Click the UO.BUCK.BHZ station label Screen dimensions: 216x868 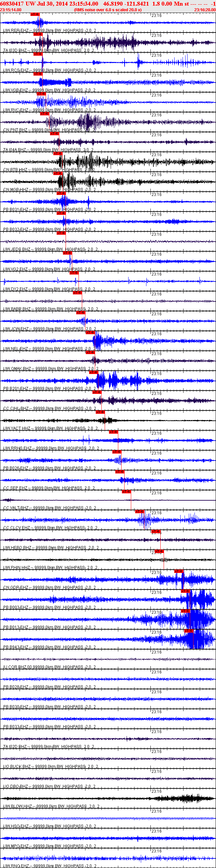tap(51, 766)
